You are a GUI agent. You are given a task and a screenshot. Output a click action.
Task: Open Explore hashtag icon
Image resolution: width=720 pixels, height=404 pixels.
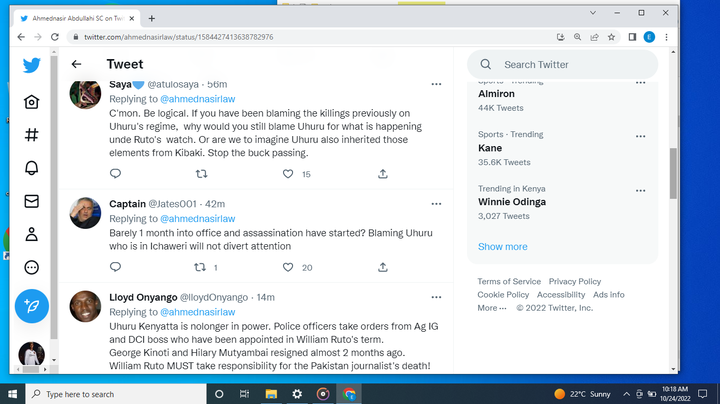click(31, 135)
